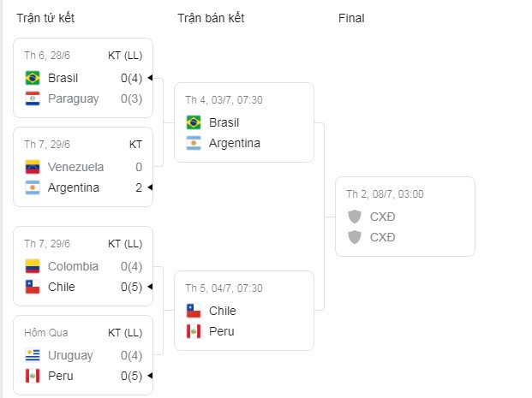This screenshot has height=398, width=532.
Task: Select the Final column heading
Action: pos(351,18)
